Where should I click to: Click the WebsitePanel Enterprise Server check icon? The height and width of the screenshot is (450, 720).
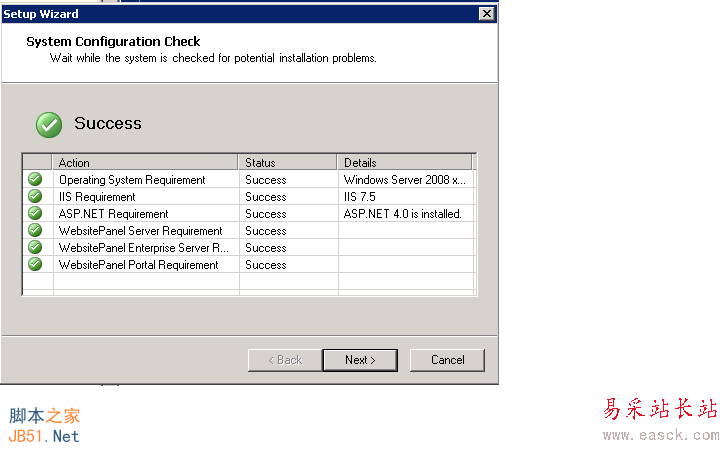point(35,247)
